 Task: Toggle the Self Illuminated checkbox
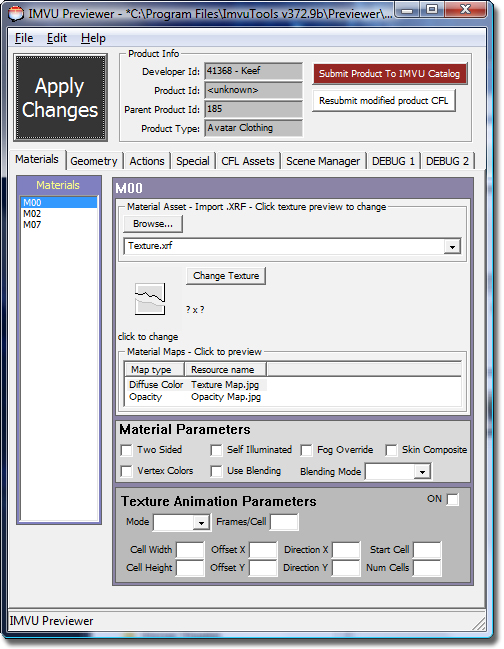(x=216, y=450)
